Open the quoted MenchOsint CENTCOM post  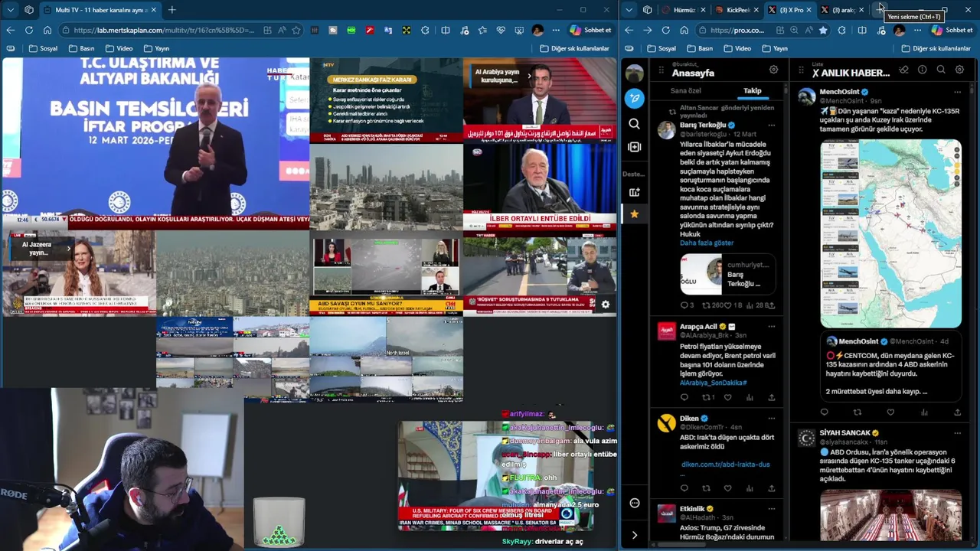pyautogui.click(x=890, y=367)
